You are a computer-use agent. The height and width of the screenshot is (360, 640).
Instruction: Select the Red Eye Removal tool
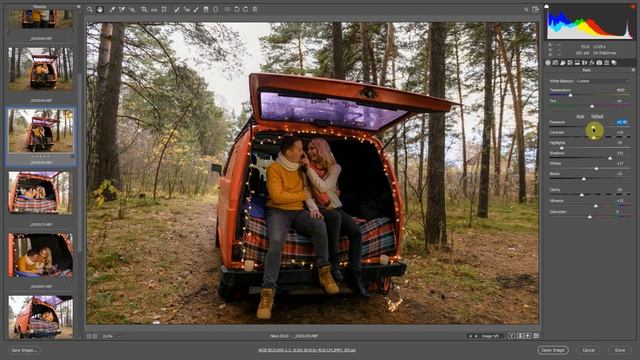187,9
